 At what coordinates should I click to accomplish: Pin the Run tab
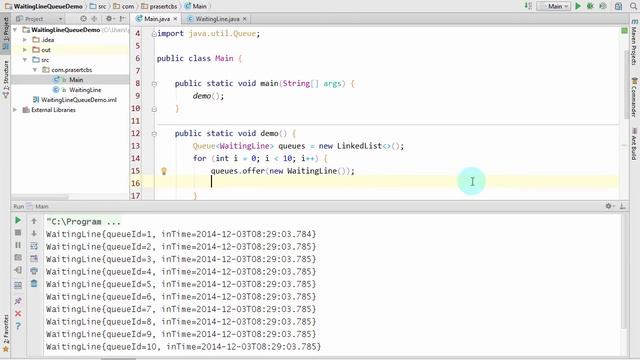click(x=18, y=301)
